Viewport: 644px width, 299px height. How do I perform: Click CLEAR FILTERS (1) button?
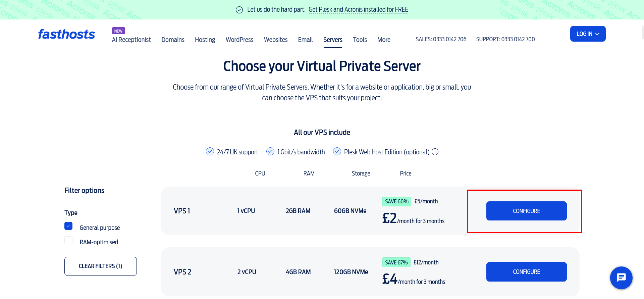(x=101, y=266)
